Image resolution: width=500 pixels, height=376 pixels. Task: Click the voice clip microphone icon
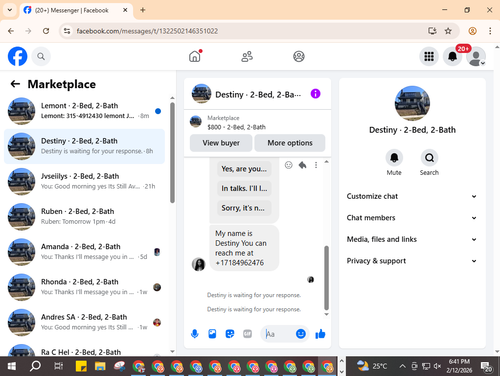coord(195,334)
